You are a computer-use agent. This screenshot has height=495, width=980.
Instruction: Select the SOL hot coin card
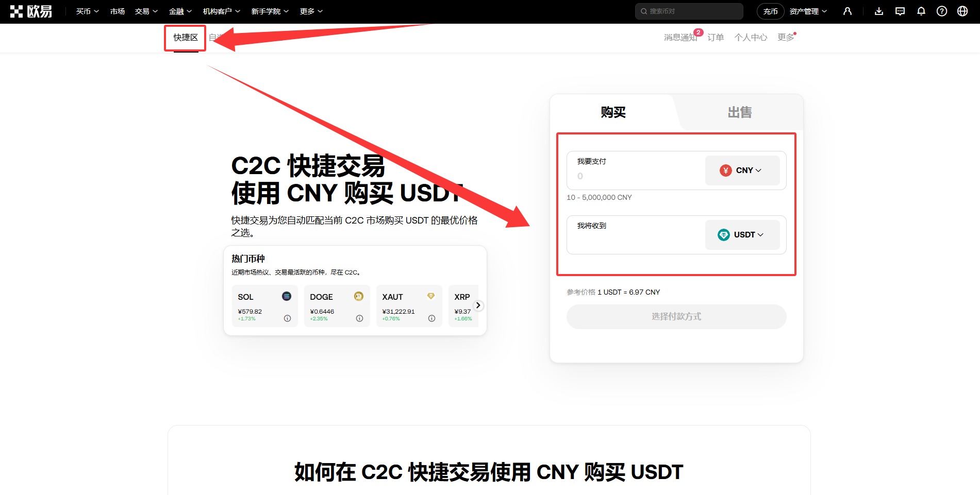click(x=264, y=305)
